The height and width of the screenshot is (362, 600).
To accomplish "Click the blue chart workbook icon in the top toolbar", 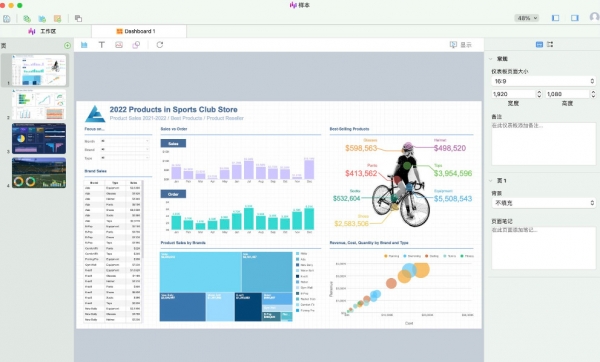I will click(42, 18).
